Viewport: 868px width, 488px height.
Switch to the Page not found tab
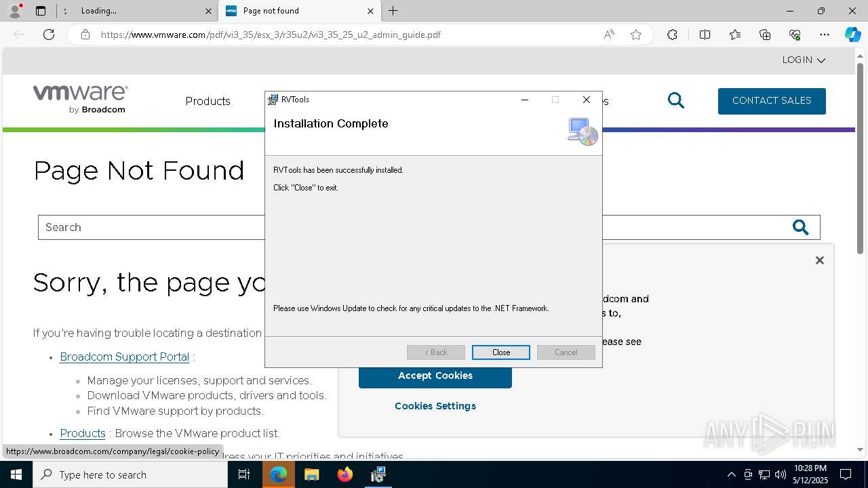click(299, 11)
